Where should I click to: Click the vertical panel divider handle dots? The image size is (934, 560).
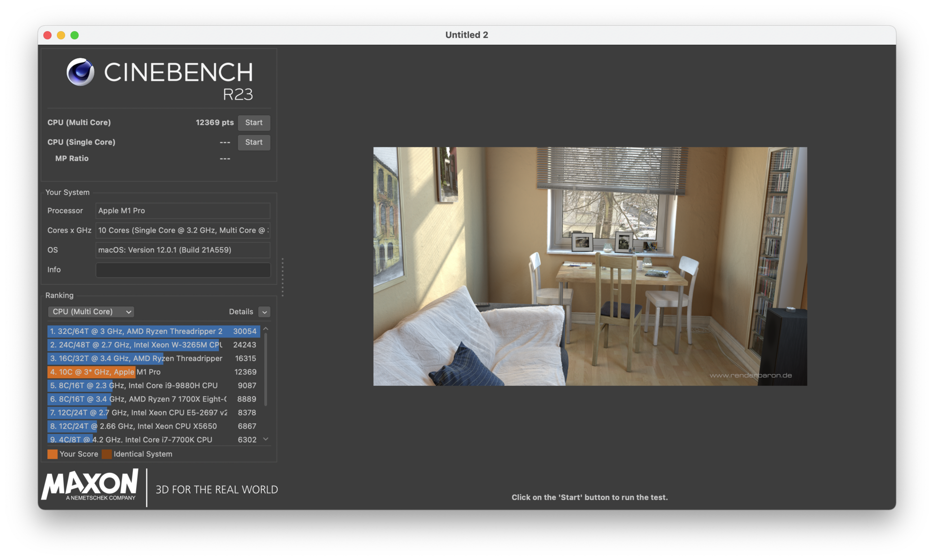(x=282, y=277)
